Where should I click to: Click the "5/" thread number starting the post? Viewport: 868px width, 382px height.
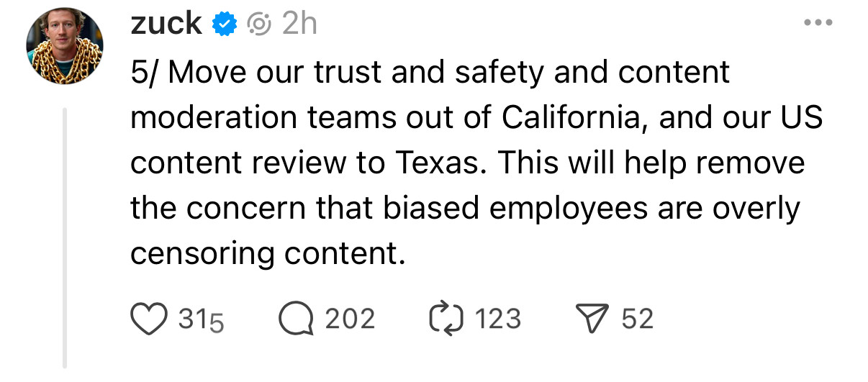(x=145, y=72)
